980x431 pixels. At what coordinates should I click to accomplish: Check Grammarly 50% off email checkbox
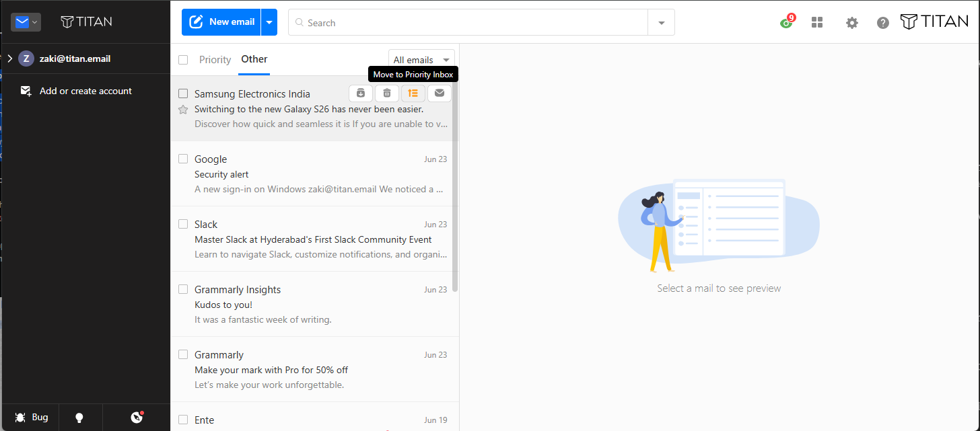coord(183,354)
